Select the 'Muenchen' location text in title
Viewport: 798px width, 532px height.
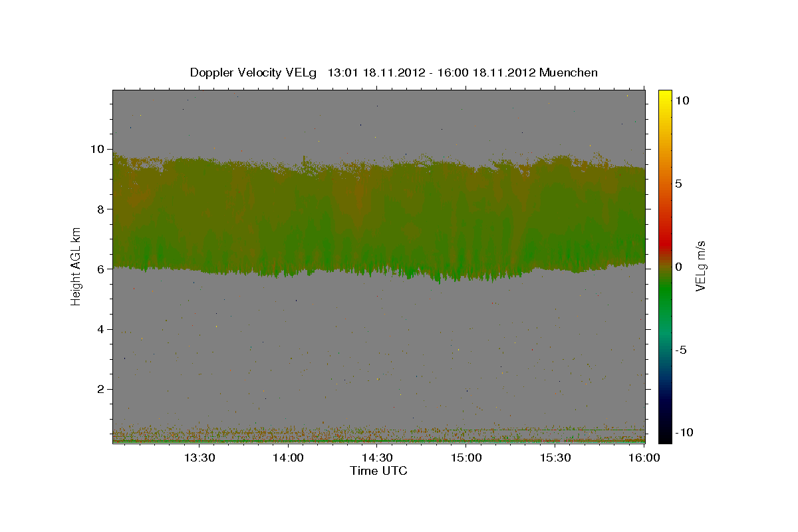tap(569, 72)
